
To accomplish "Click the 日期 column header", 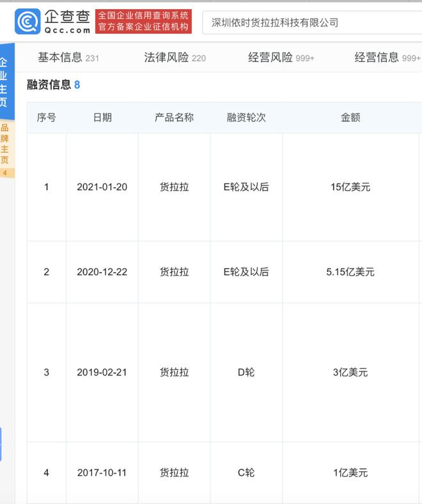I will tap(102, 117).
